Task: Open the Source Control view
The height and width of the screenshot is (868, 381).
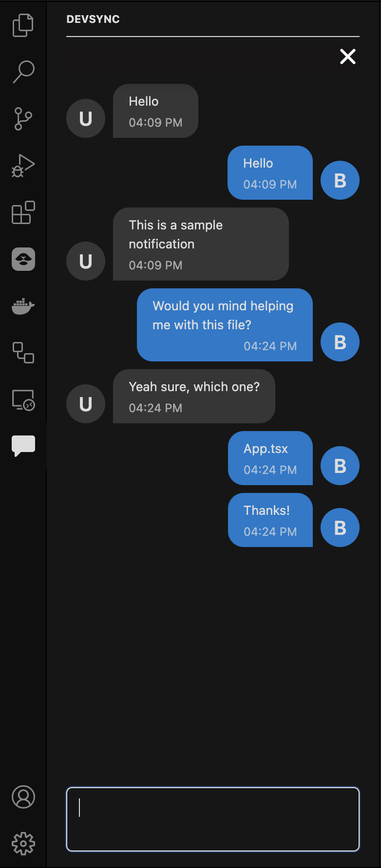Action: [23, 118]
